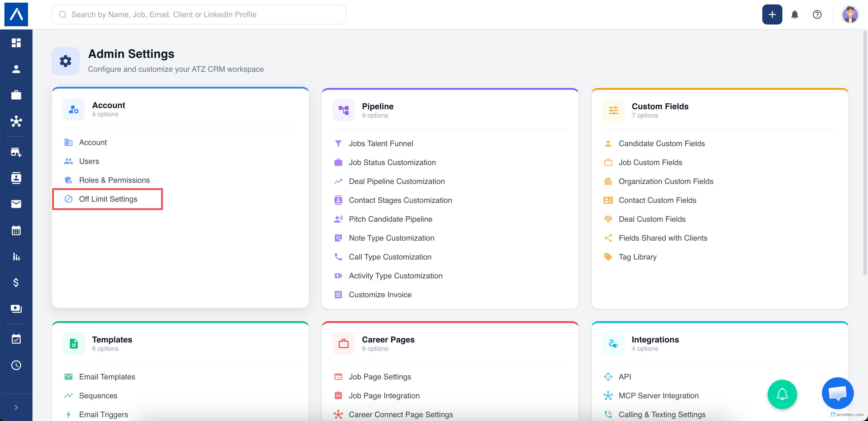The height and width of the screenshot is (421, 868).
Task: Open the reports bar chart icon in sidebar
Action: click(x=16, y=257)
